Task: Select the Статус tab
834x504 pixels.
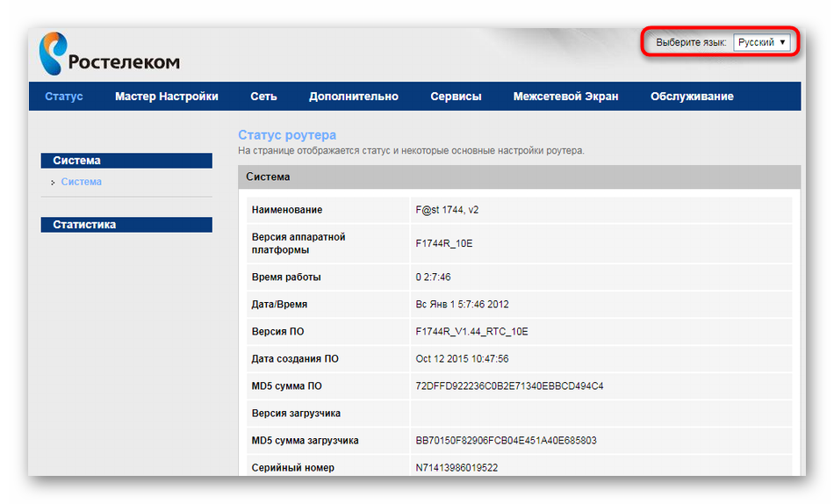Action: 64,97
